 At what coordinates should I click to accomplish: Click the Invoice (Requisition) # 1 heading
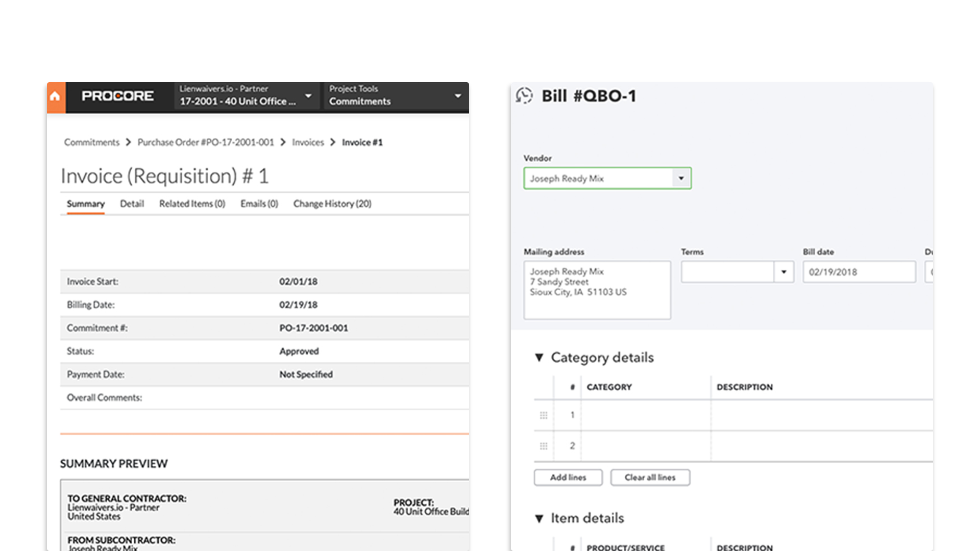pos(164,176)
